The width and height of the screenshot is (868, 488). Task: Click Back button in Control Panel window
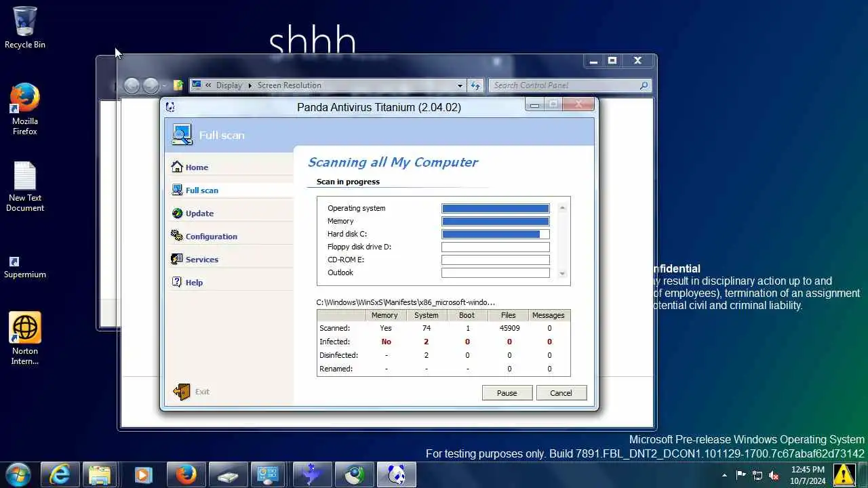click(132, 85)
